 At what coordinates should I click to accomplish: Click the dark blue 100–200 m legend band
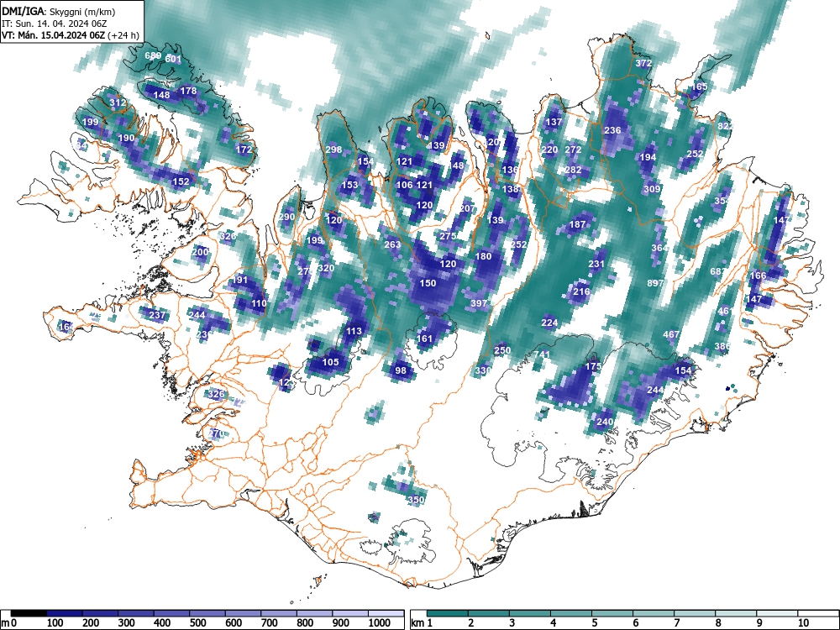point(65,613)
